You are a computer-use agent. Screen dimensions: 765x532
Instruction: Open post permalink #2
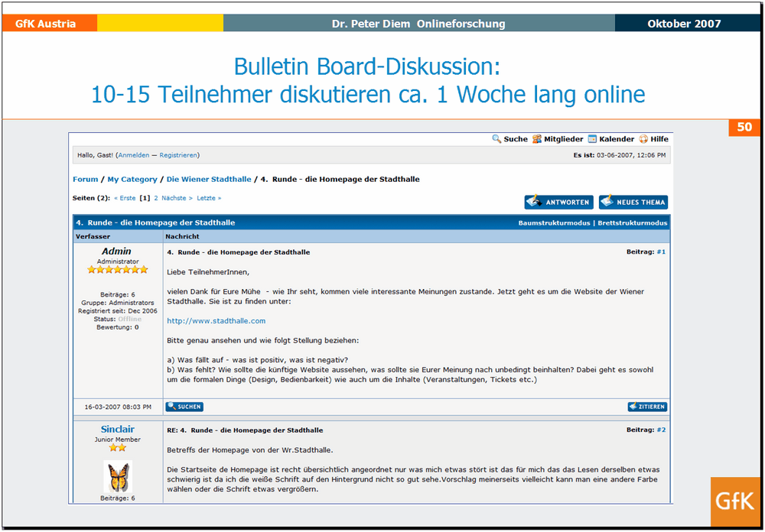661,430
